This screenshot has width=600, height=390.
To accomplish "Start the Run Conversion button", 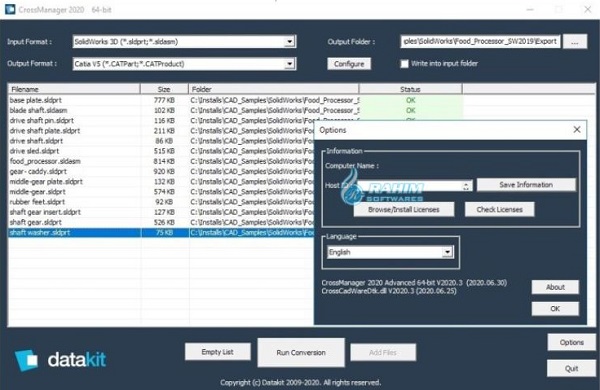I will (301, 352).
